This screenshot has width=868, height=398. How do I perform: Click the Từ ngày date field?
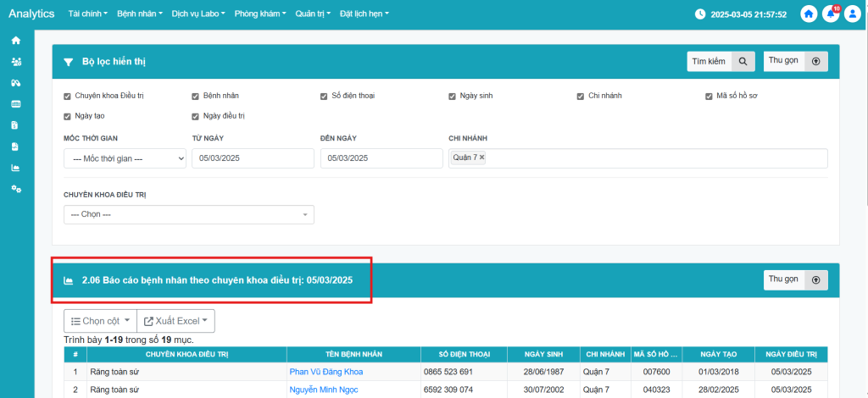pos(253,158)
